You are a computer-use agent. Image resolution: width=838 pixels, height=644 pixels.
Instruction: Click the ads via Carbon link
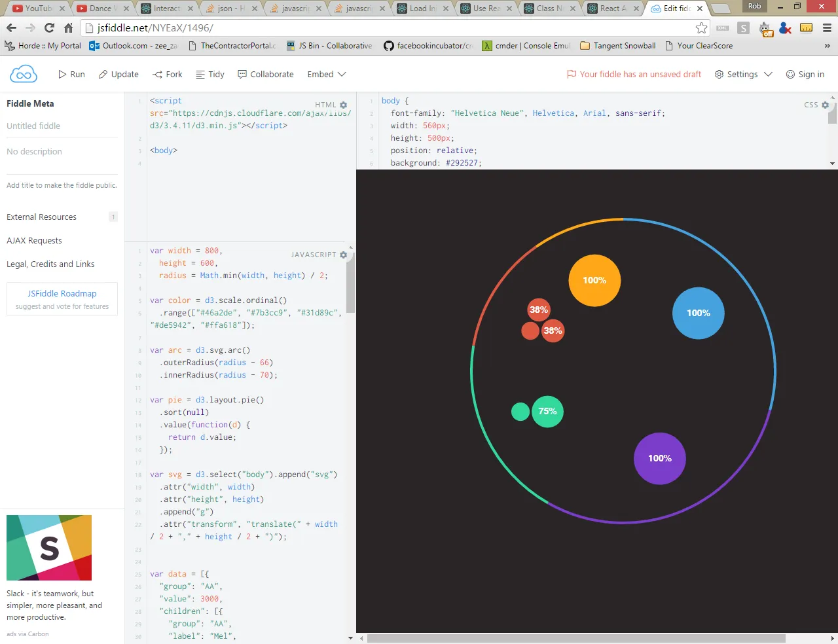27,634
